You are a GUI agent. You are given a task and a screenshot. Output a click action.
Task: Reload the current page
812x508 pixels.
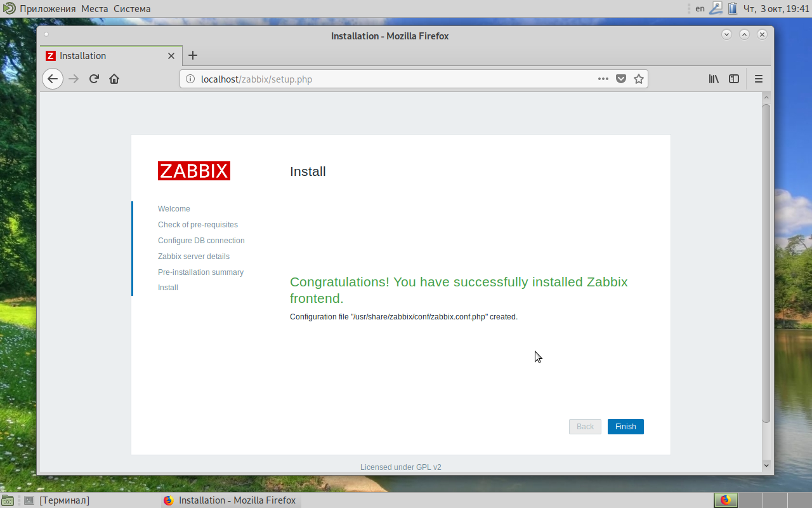coord(94,79)
